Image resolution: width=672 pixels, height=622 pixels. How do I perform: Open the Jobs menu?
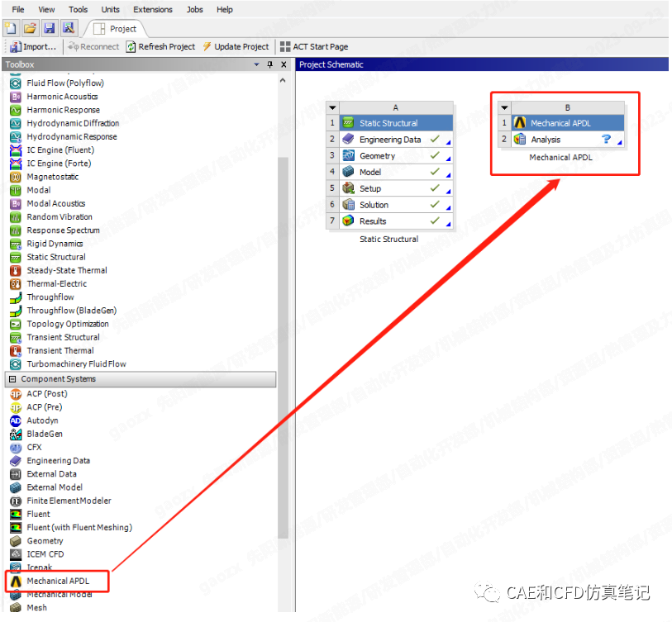click(x=194, y=9)
